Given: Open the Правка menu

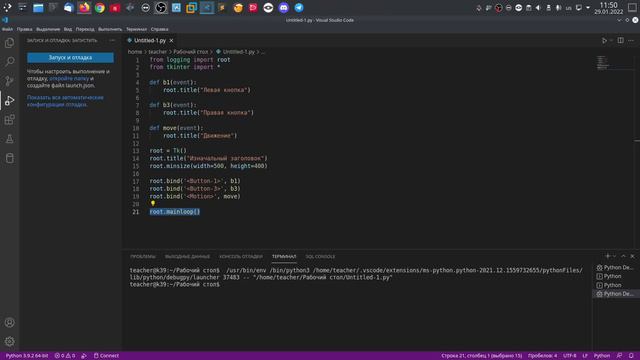Looking at the screenshot, I should click(x=24, y=29).
